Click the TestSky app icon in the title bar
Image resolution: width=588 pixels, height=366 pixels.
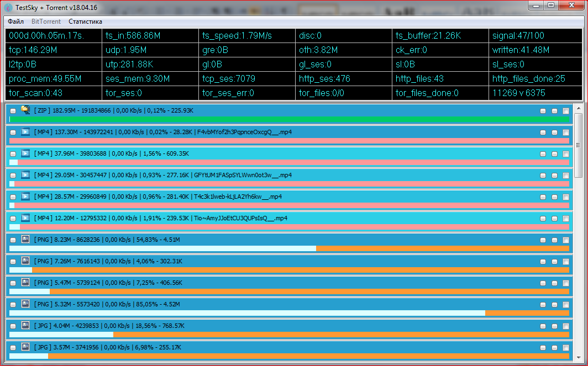click(8, 6)
